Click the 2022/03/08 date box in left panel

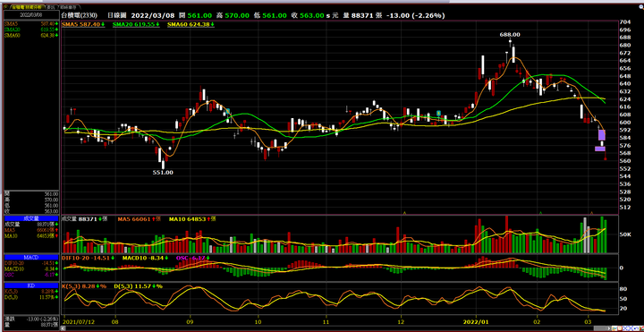tap(31, 15)
